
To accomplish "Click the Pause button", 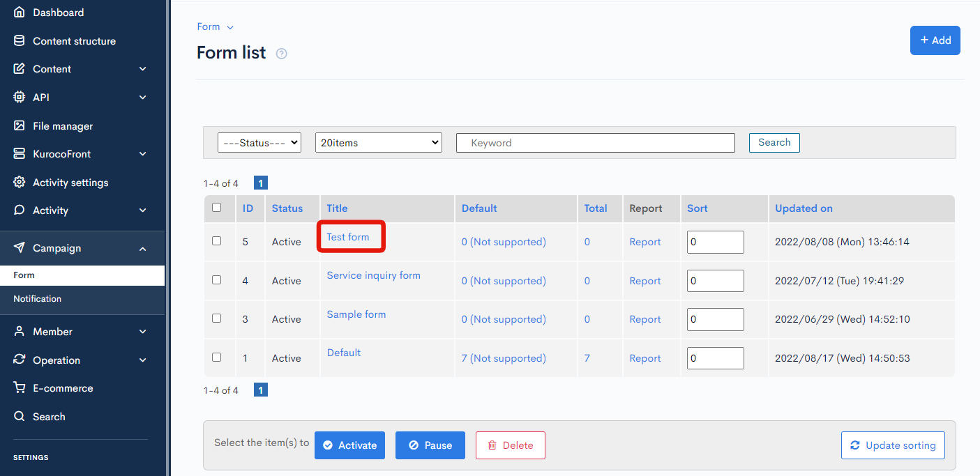I will [430, 445].
